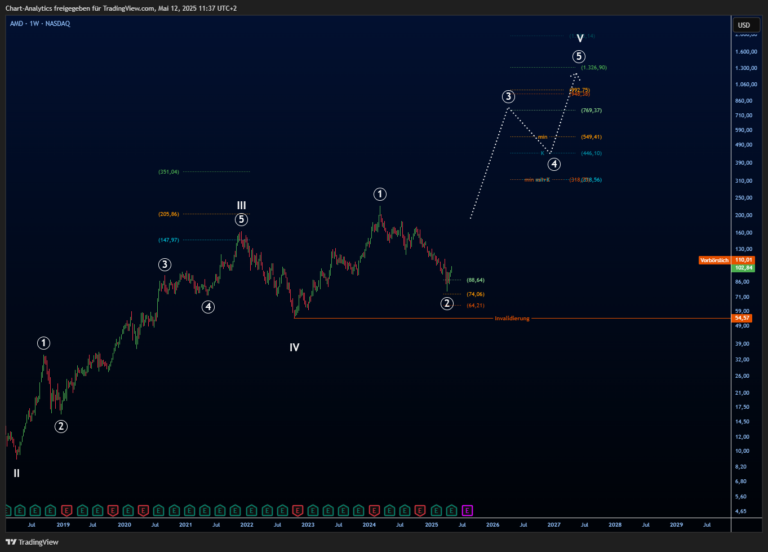The width and height of the screenshot is (768, 552).
Task: Select circled 3 label from mid-2020
Action: pos(165,265)
